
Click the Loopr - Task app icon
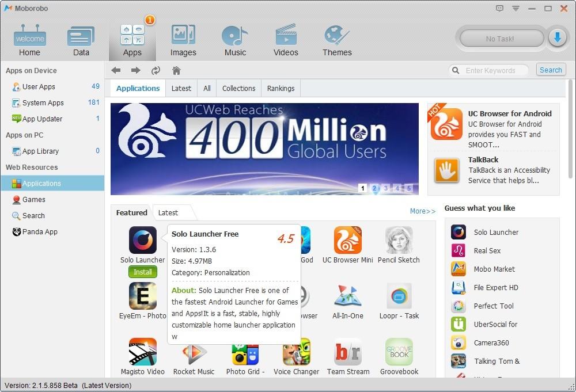click(x=399, y=296)
